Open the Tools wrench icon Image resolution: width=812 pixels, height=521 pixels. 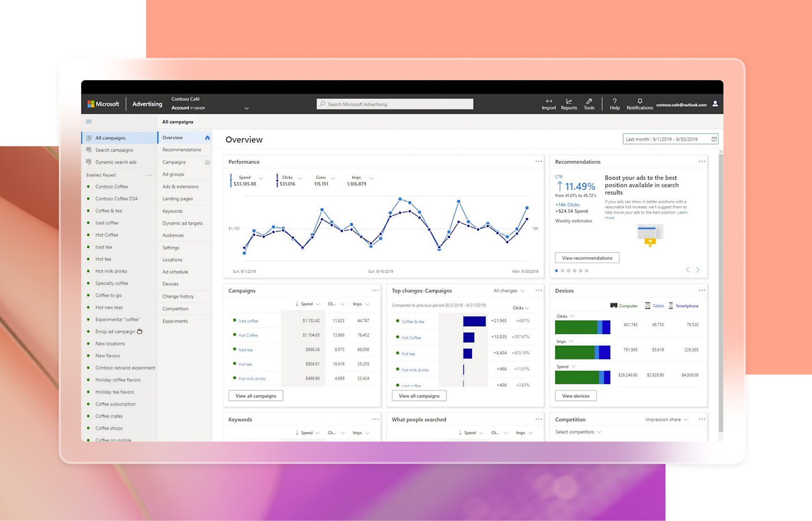[x=589, y=101]
